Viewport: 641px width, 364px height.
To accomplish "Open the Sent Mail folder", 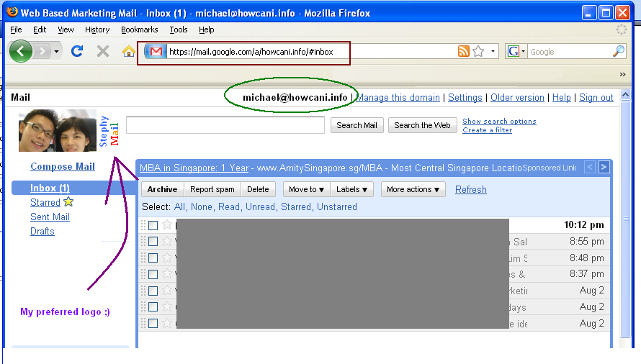I will click(x=50, y=217).
